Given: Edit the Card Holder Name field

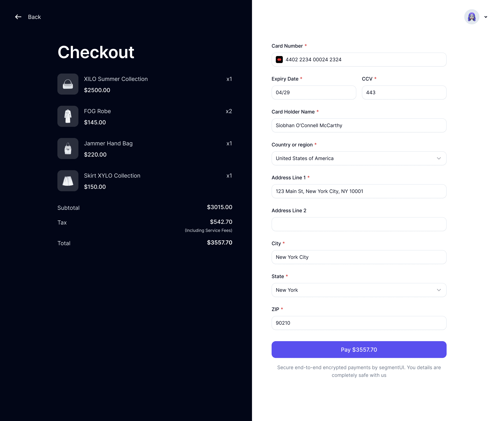Looking at the screenshot, I should tap(359, 125).
